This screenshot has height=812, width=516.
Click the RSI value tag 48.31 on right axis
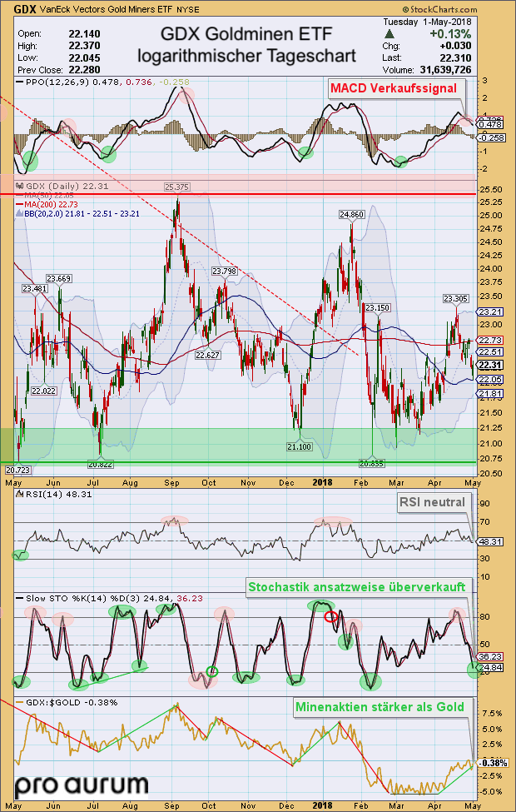491,541
